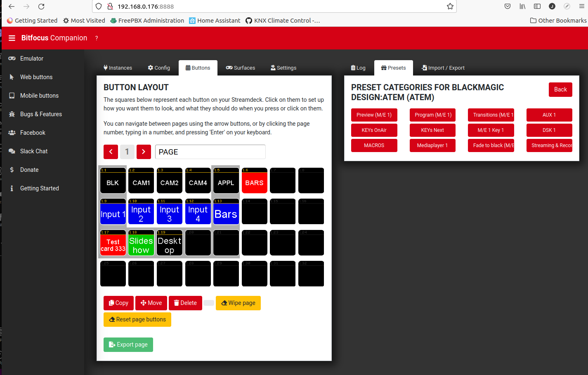Select the CAM1 button in the grid
Image resolution: width=588 pixels, height=375 pixels.
(x=141, y=180)
